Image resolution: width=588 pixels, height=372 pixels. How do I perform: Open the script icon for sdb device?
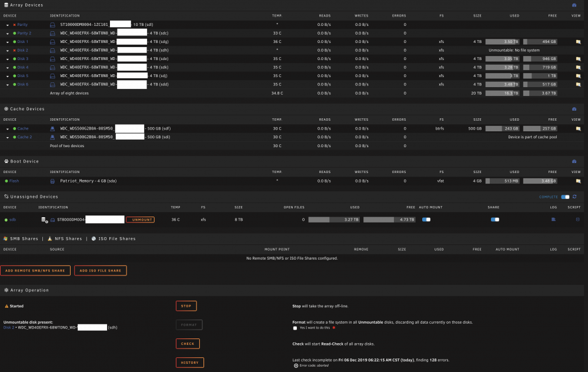[x=577, y=220]
